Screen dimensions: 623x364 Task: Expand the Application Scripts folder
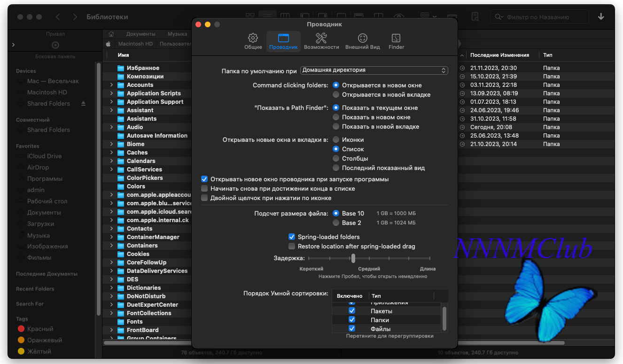coord(111,93)
